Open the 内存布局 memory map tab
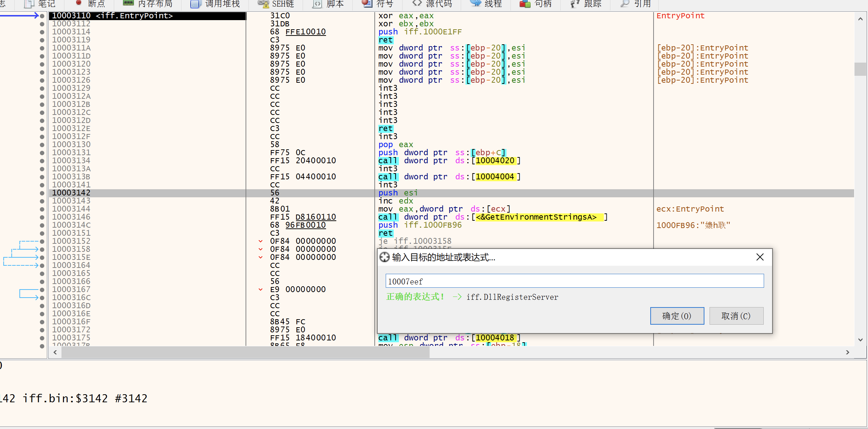The image size is (868, 429). tap(147, 4)
